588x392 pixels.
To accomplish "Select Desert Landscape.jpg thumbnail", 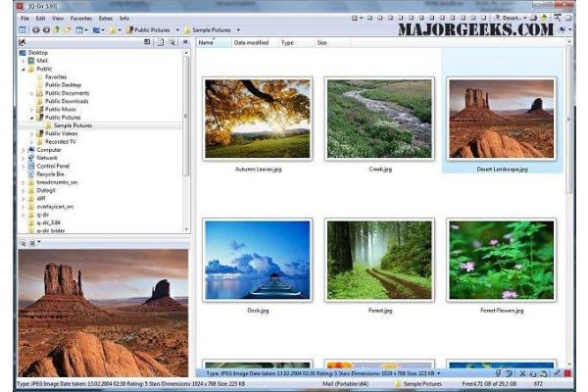I will [x=502, y=119].
